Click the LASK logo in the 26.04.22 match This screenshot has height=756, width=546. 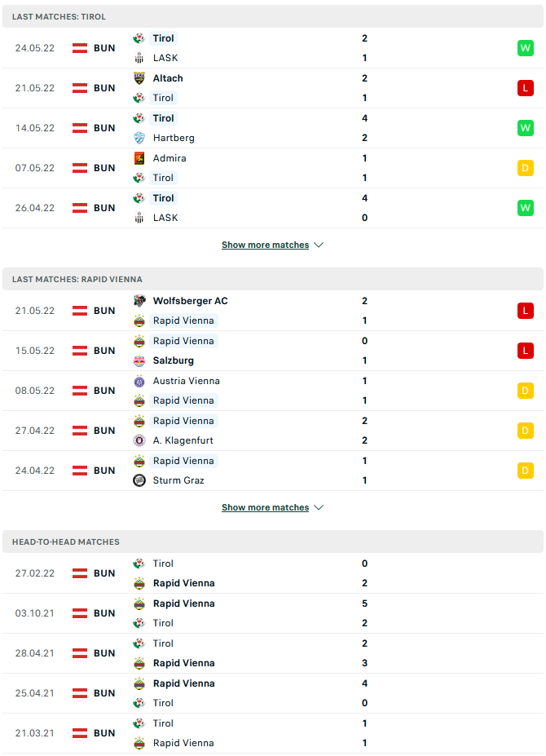(139, 218)
